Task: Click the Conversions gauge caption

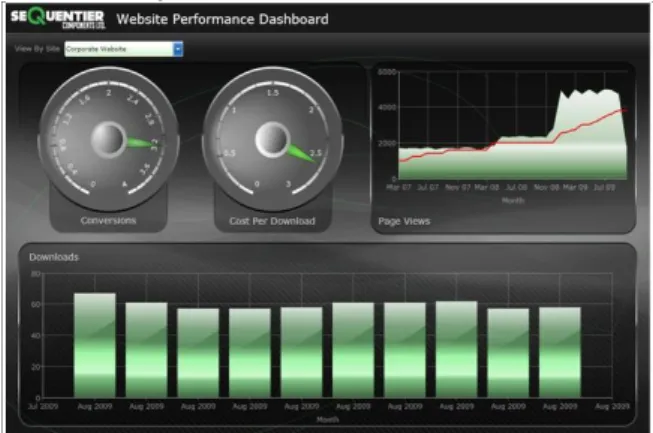Action: tap(108, 220)
